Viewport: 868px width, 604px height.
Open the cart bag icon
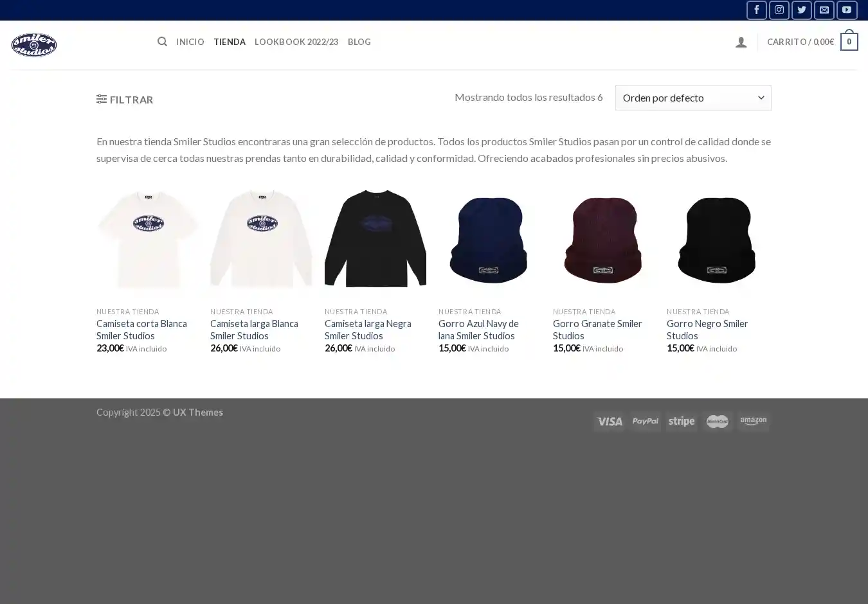[x=849, y=42]
